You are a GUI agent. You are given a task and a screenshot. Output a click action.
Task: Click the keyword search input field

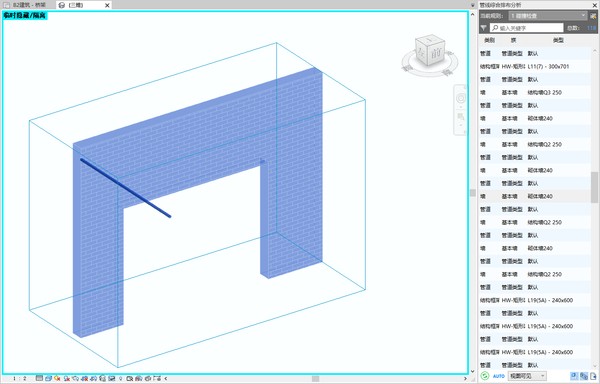click(x=527, y=28)
